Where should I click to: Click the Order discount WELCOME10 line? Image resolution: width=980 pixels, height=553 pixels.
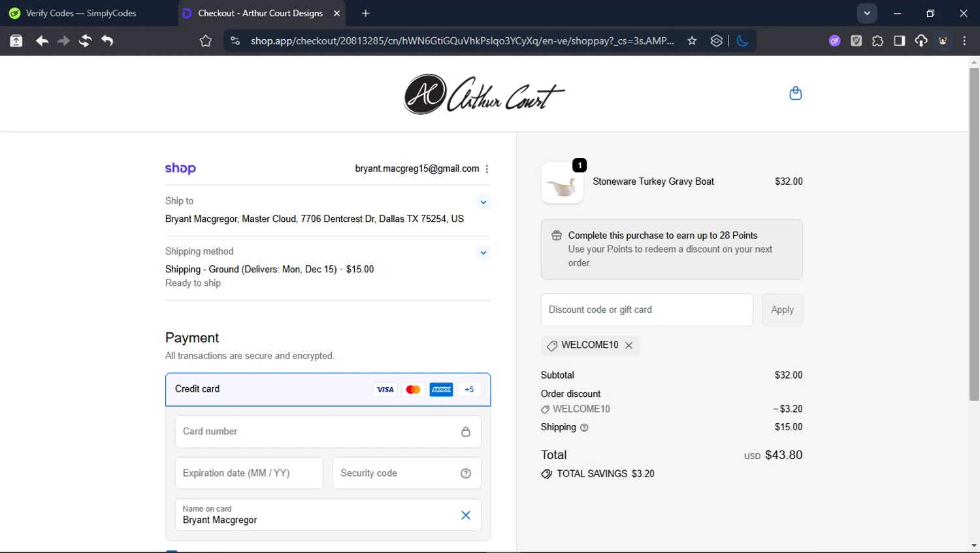672,409
